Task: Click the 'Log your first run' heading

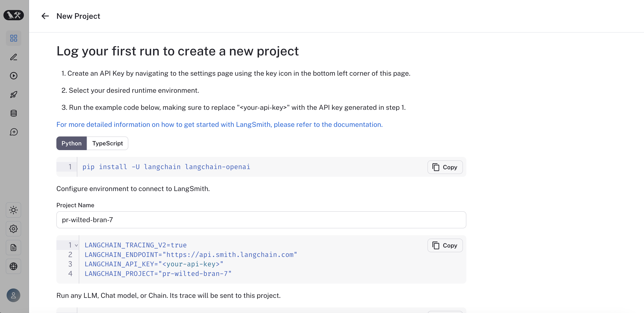Action: 177,51
